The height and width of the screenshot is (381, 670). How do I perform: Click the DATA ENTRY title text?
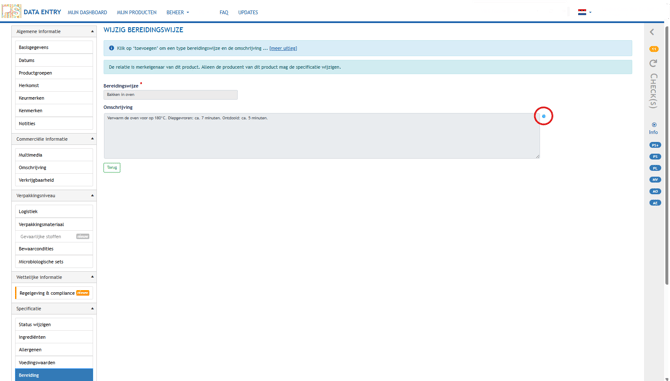coord(42,12)
